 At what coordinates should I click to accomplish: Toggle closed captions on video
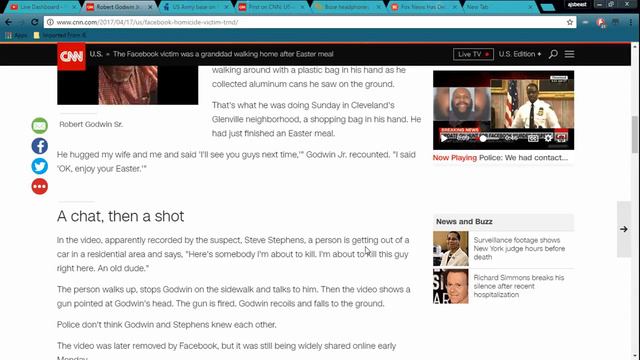(x=533, y=138)
